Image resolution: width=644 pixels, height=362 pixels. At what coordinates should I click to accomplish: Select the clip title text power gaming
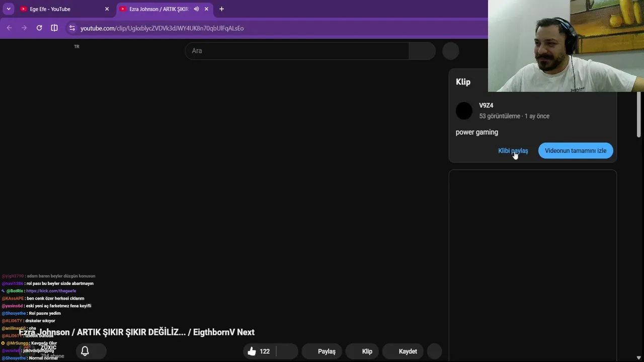(x=477, y=132)
